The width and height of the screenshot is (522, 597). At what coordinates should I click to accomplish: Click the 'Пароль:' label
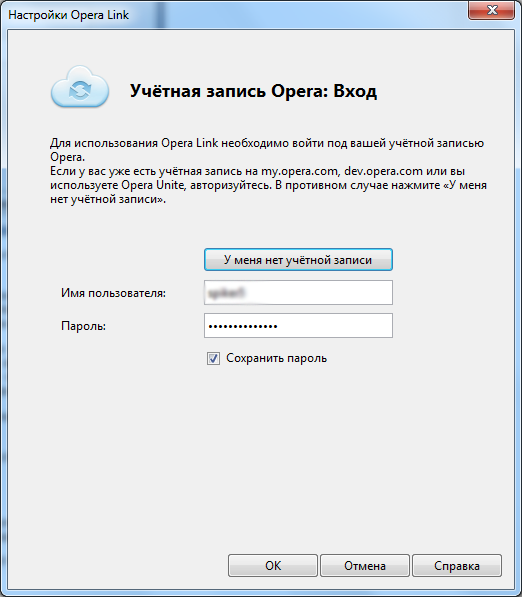(x=83, y=326)
